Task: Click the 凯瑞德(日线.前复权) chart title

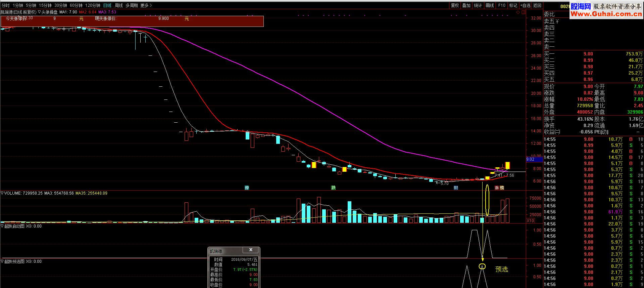Action: pos(18,12)
